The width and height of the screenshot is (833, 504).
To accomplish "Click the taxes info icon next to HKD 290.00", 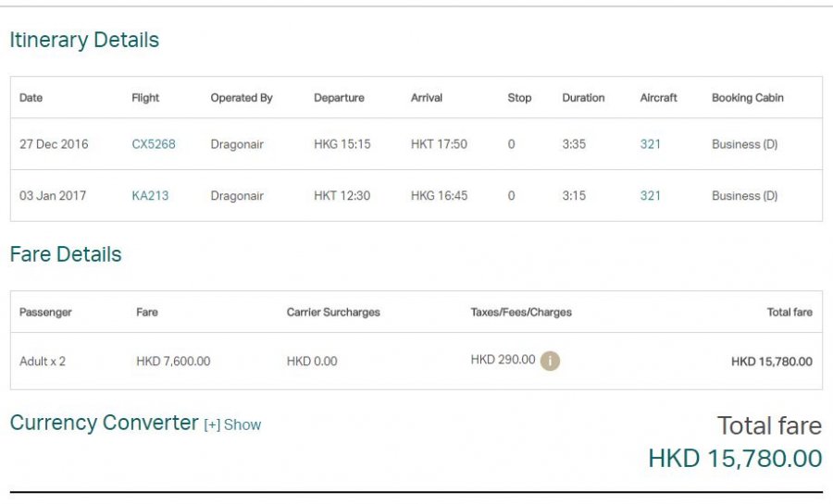I will click(550, 361).
